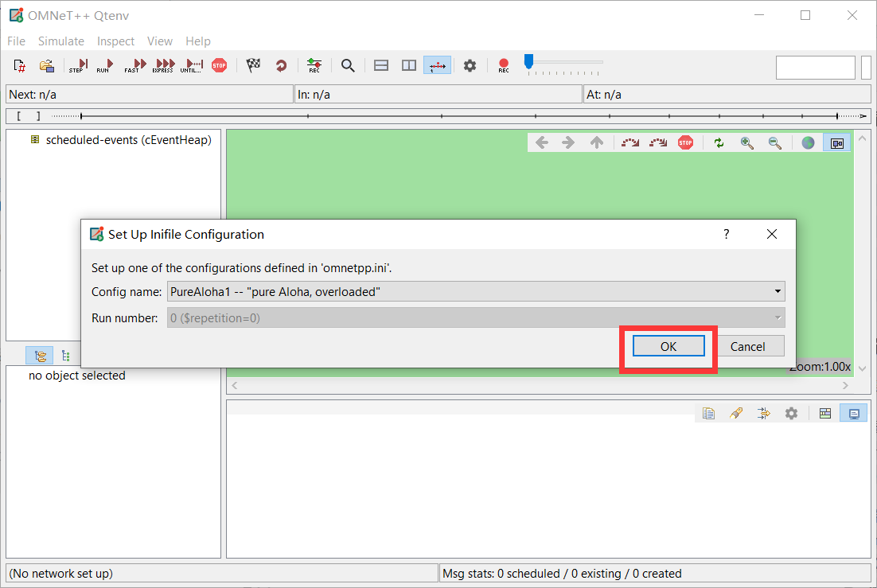Toggle flat tree mode icon in inspector
The height and width of the screenshot is (588, 877).
coord(66,355)
